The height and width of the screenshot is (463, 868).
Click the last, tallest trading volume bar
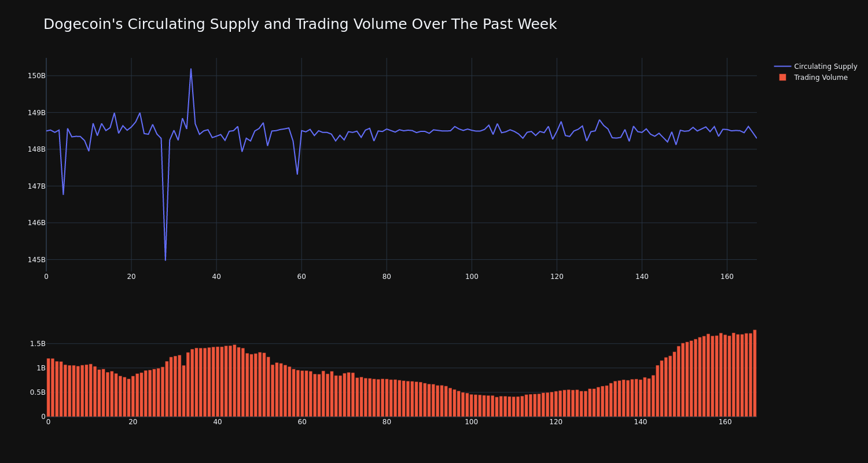[x=755, y=373]
